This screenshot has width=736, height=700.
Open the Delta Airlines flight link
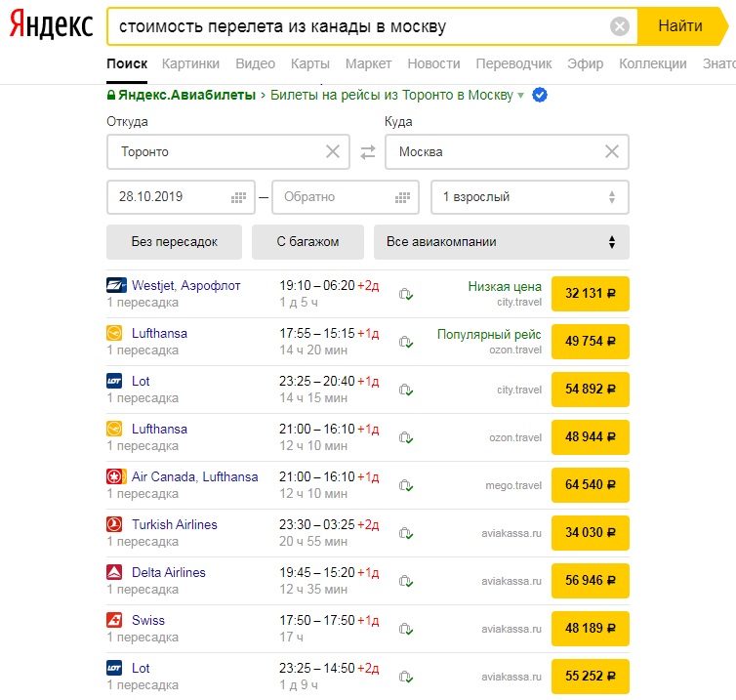pyautogui.click(x=169, y=572)
